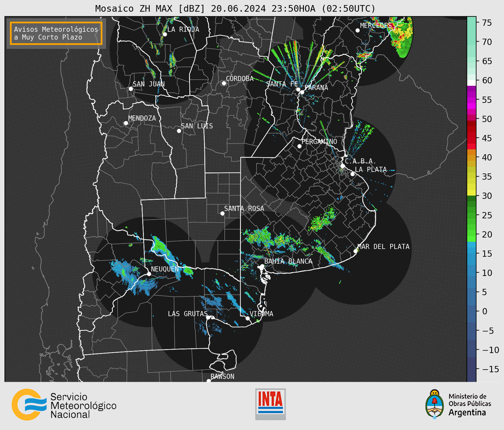Click the Mendoza city marker
Viewport: 504px width, 430px height.
click(126, 123)
